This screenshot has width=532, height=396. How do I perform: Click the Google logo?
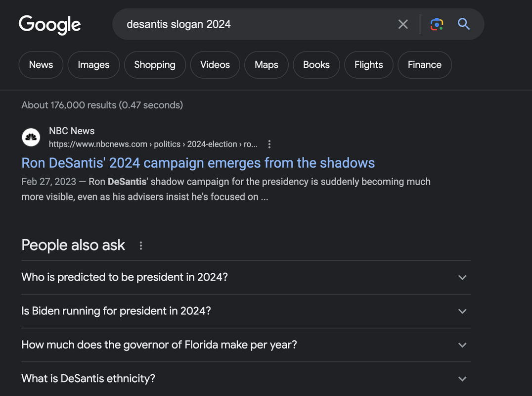49,24
